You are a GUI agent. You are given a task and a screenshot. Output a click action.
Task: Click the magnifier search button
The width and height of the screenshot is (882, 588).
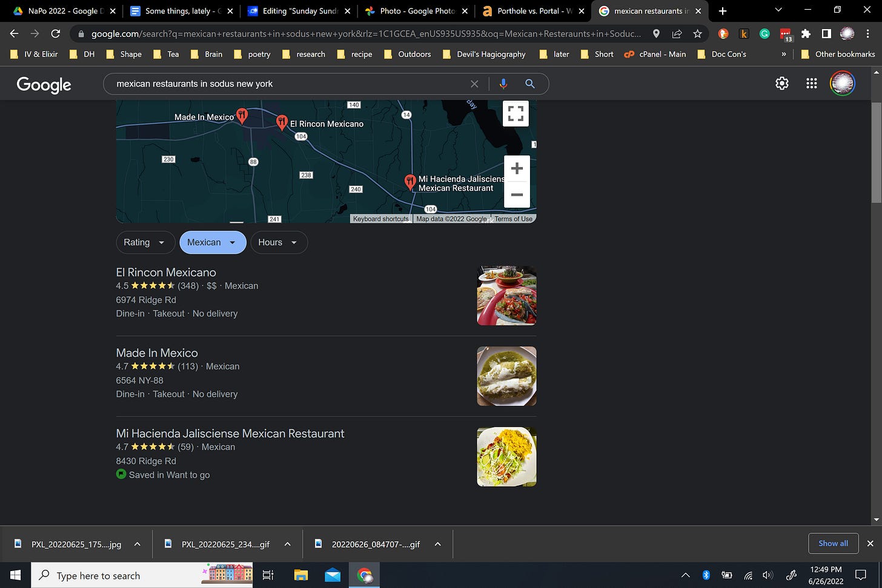529,84
